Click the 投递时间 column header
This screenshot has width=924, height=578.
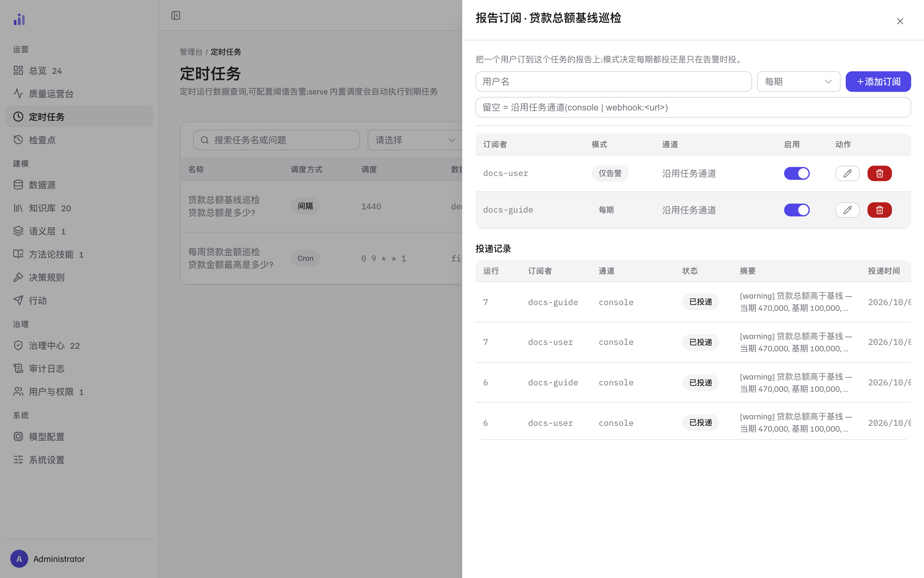coord(884,271)
